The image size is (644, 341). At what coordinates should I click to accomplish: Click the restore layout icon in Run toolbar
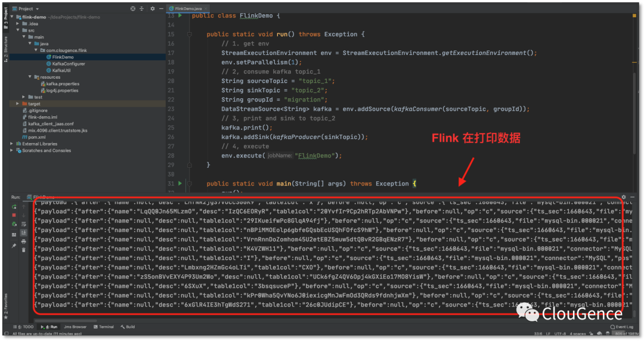click(x=14, y=235)
